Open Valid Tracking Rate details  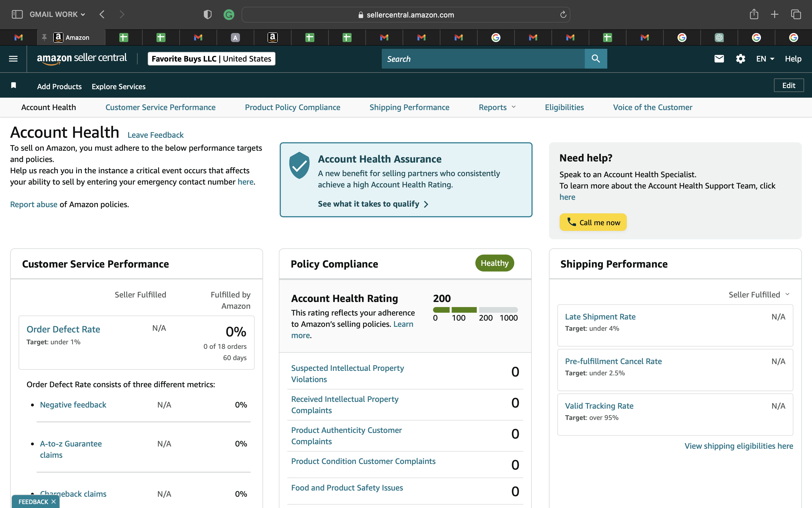click(x=599, y=406)
